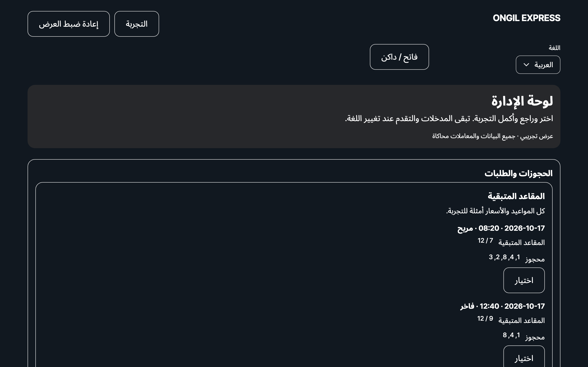Click reserved seats list 1, 4, 8, 2, 3
588x367 pixels.
[x=504, y=257]
